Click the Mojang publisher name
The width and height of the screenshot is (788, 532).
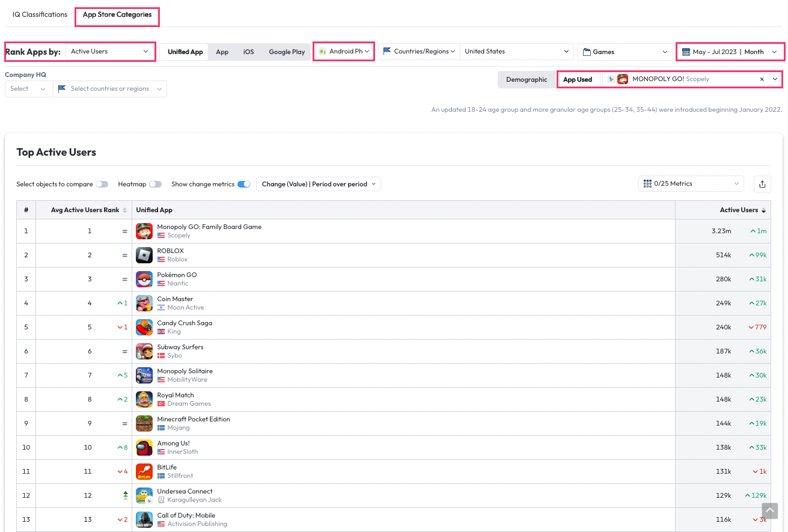[179, 427]
